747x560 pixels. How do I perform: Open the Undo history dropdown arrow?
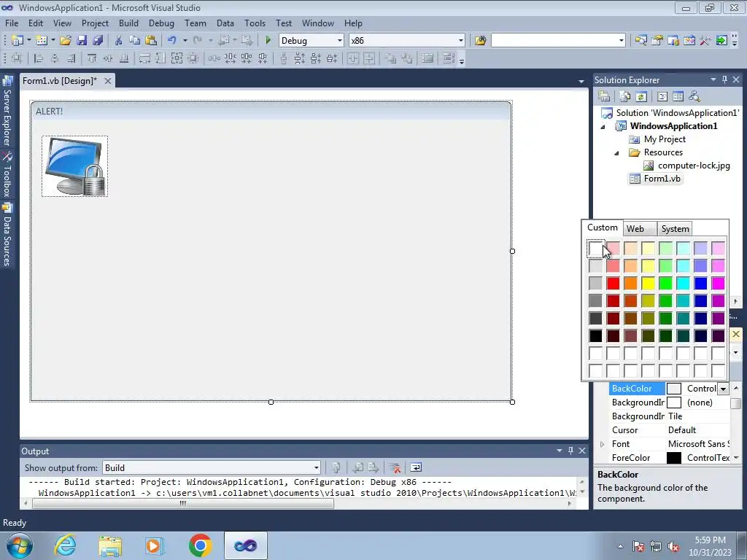click(x=185, y=41)
